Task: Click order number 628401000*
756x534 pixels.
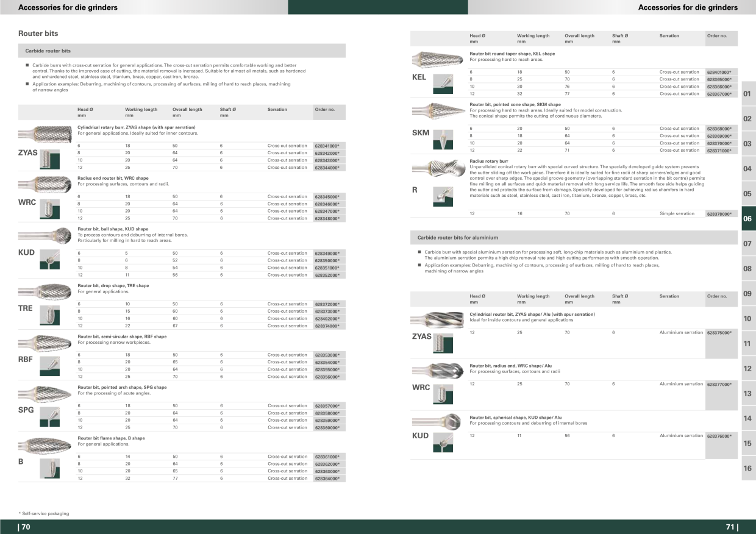Action: [719, 72]
